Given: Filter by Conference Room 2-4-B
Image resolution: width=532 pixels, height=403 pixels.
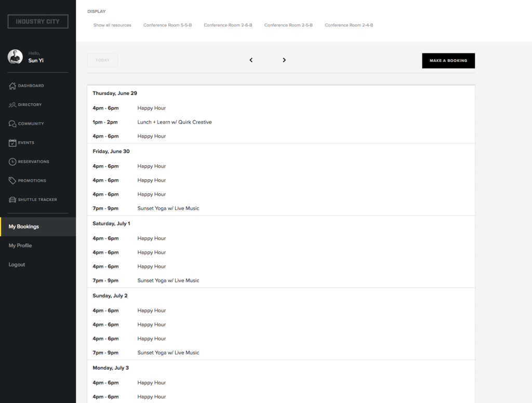Looking at the screenshot, I should pyautogui.click(x=349, y=25).
